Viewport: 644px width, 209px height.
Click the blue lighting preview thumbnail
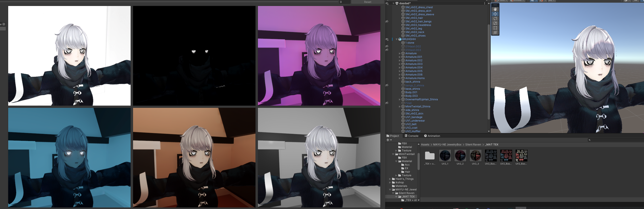[69, 157]
